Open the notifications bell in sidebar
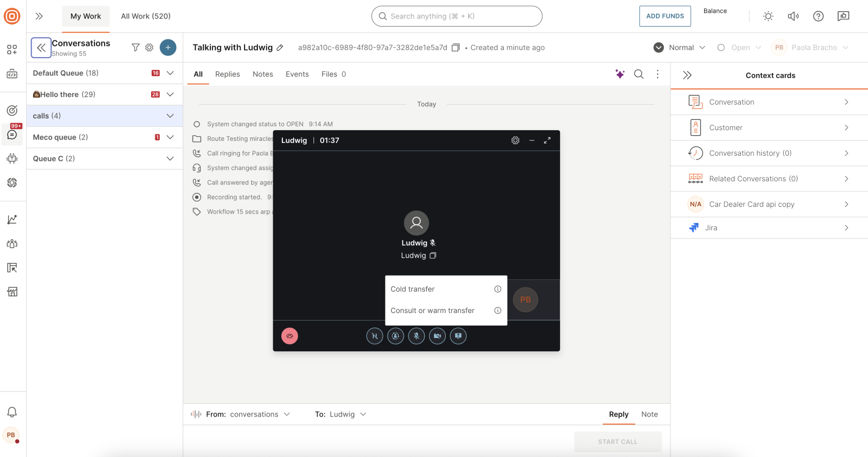 click(x=12, y=412)
